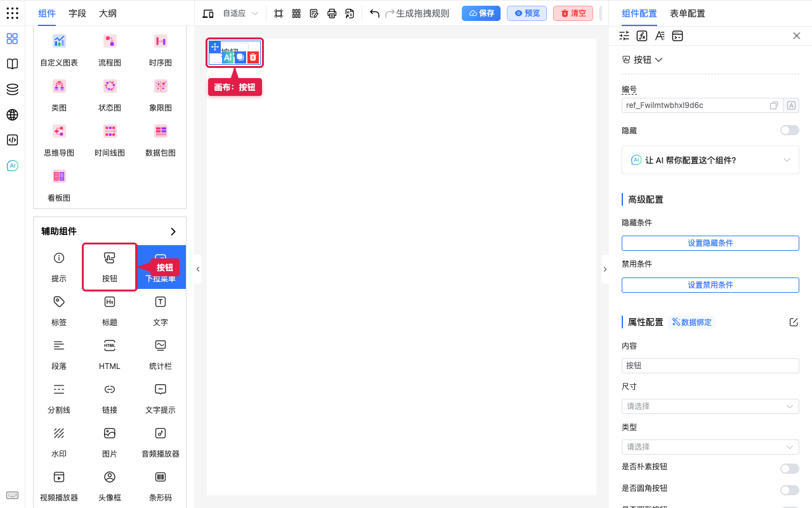Click the 预览 preview button
The height and width of the screenshot is (508, 812).
(527, 13)
